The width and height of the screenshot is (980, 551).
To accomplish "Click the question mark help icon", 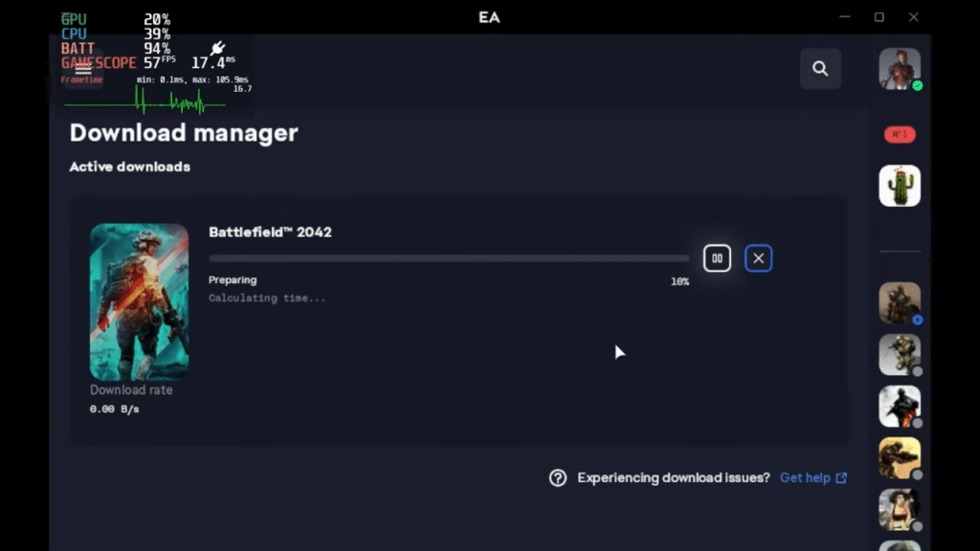I will [x=558, y=478].
